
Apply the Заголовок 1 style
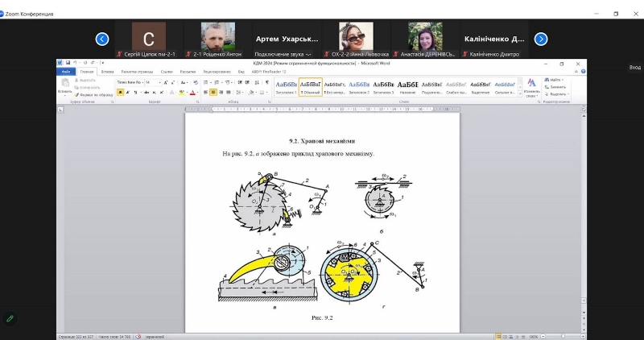[287, 87]
